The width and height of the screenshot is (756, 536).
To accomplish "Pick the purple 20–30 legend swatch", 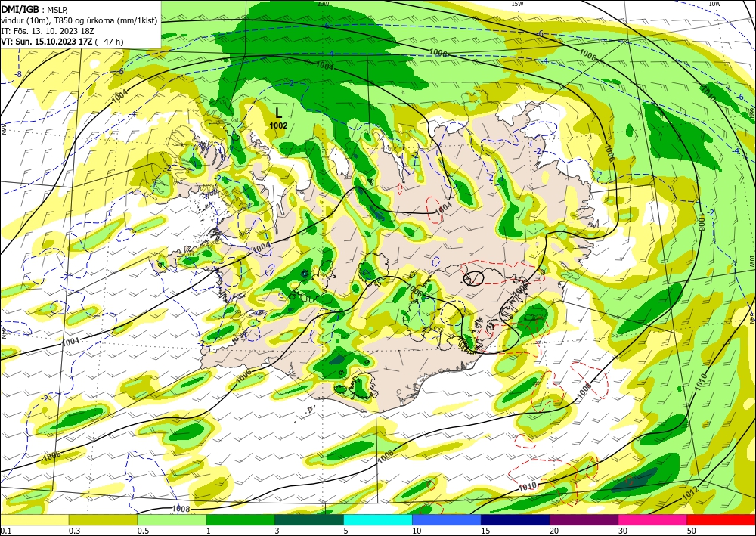I will coord(584,520).
